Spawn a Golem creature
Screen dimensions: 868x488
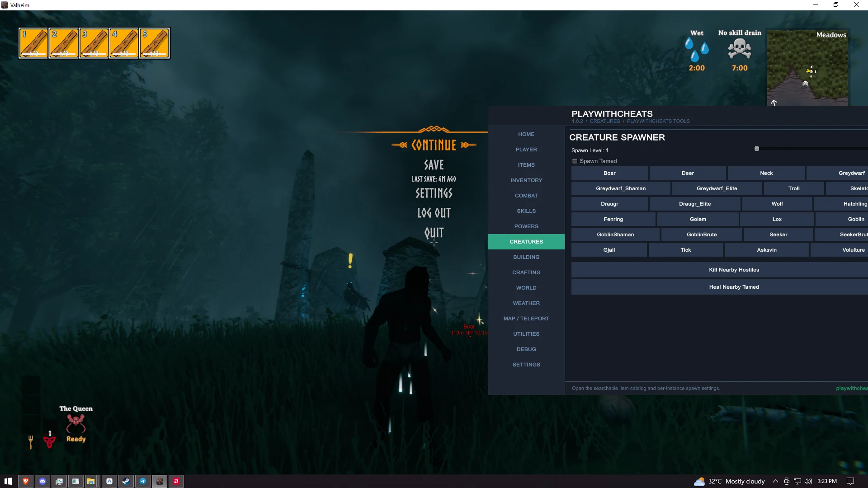[698, 219]
